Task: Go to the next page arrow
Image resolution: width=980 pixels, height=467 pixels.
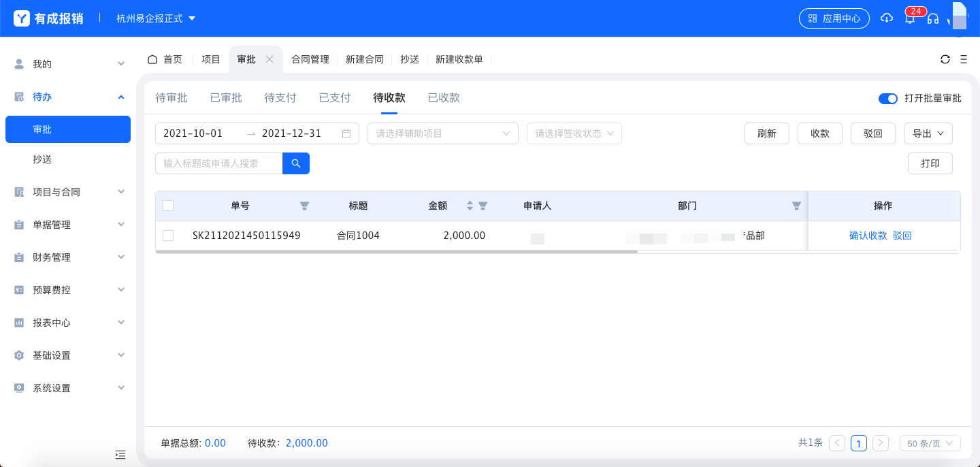Action: pyautogui.click(x=881, y=443)
